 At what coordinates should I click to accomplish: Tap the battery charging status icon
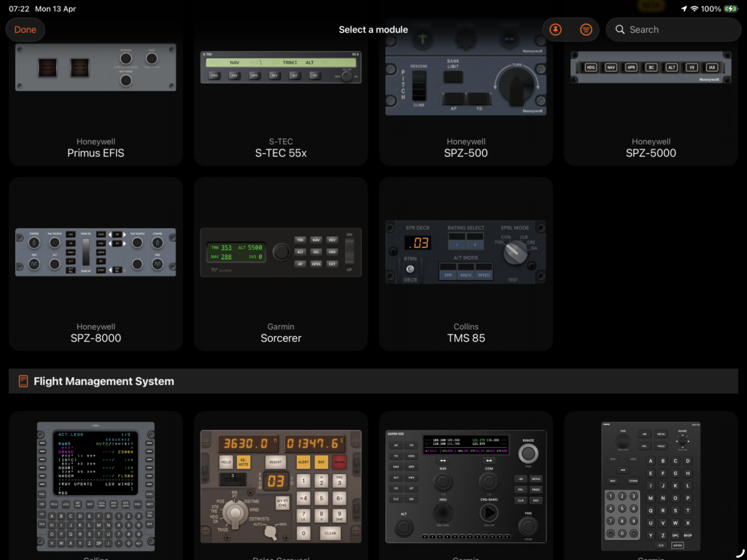(730, 9)
